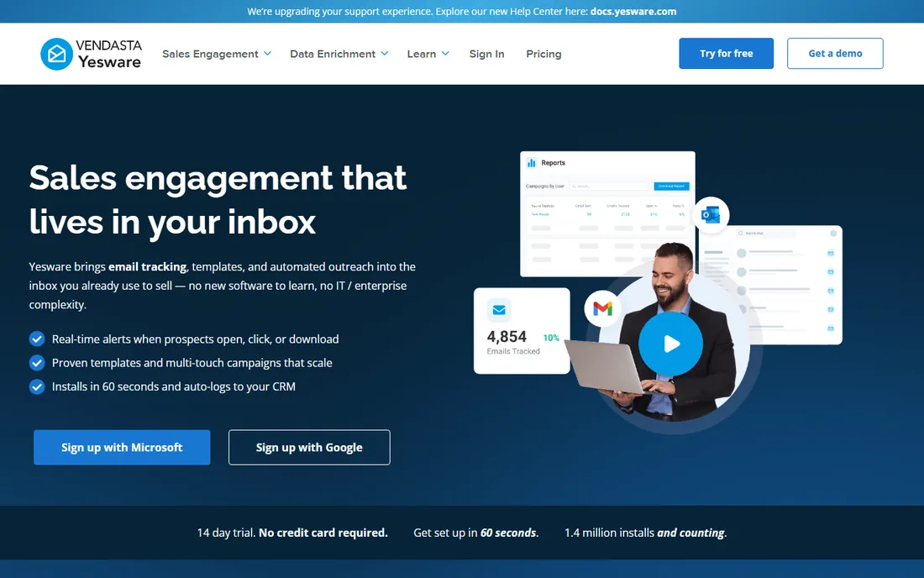Click checkmark beside Proven templates

click(36, 362)
